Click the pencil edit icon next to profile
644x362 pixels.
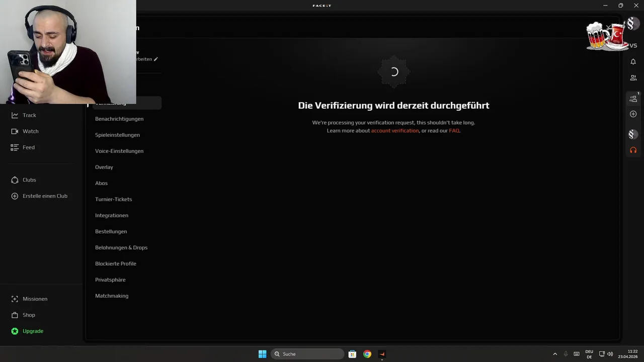(155, 59)
